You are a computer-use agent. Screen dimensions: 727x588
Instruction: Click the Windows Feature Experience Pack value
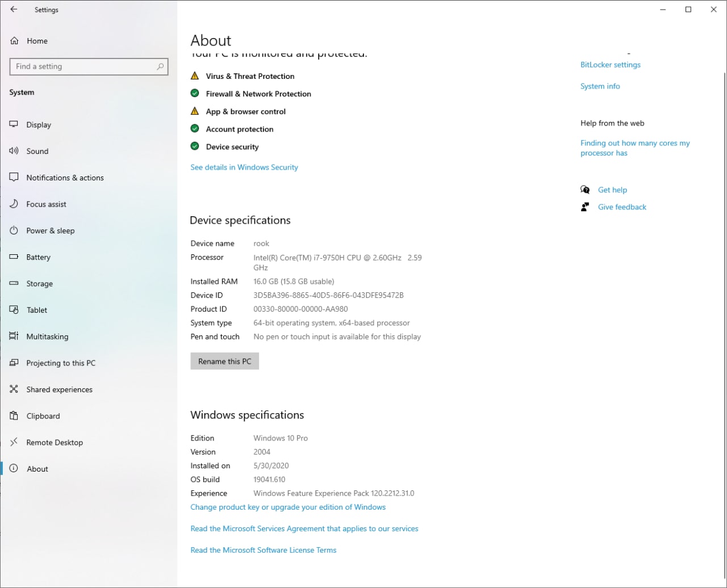coord(334,494)
